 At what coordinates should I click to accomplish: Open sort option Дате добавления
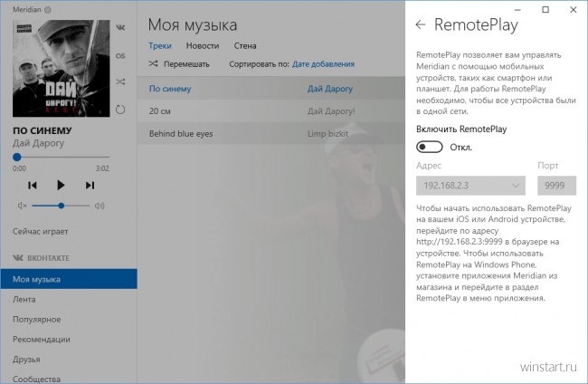click(x=323, y=64)
